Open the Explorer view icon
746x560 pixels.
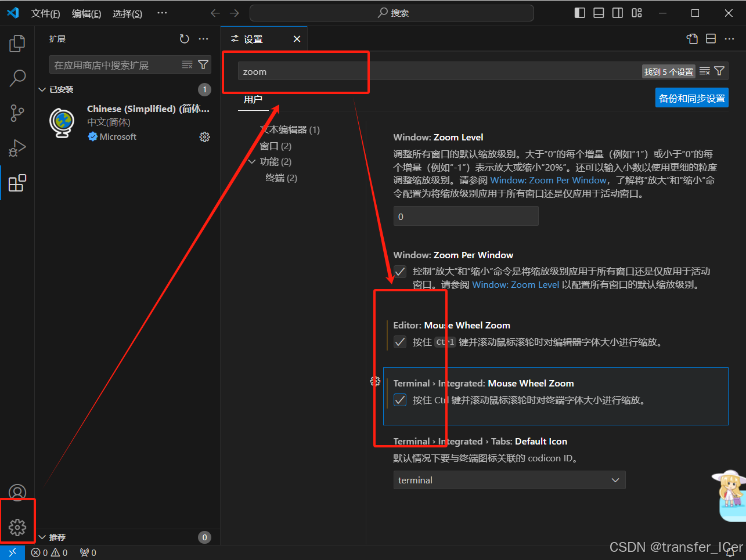coord(17,43)
